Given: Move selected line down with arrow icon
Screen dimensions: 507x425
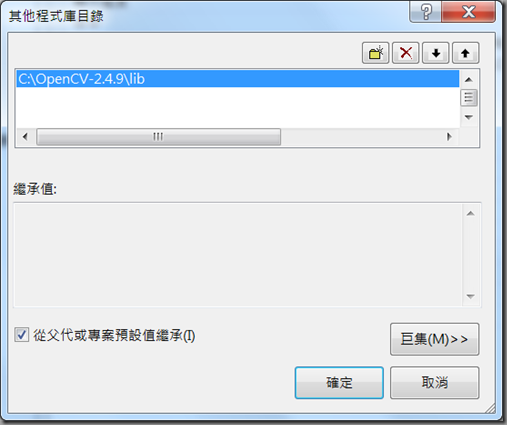Looking at the screenshot, I should click(x=436, y=53).
